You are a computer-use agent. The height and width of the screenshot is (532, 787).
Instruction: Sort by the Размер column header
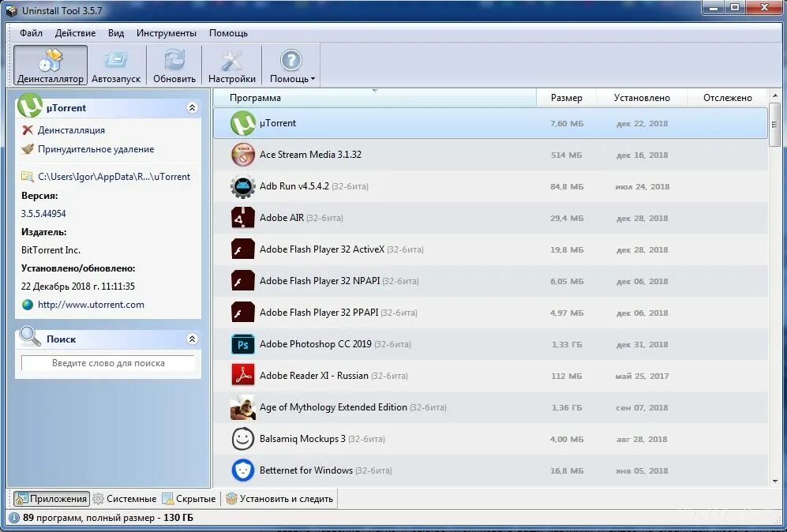tap(566, 98)
